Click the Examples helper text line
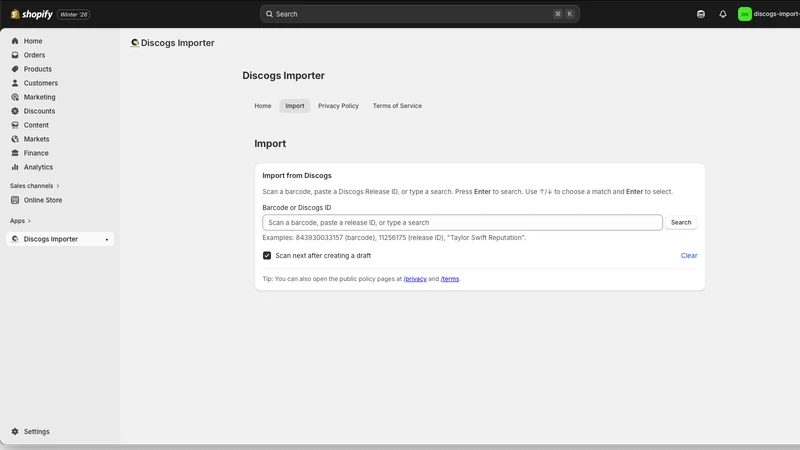 coord(394,238)
